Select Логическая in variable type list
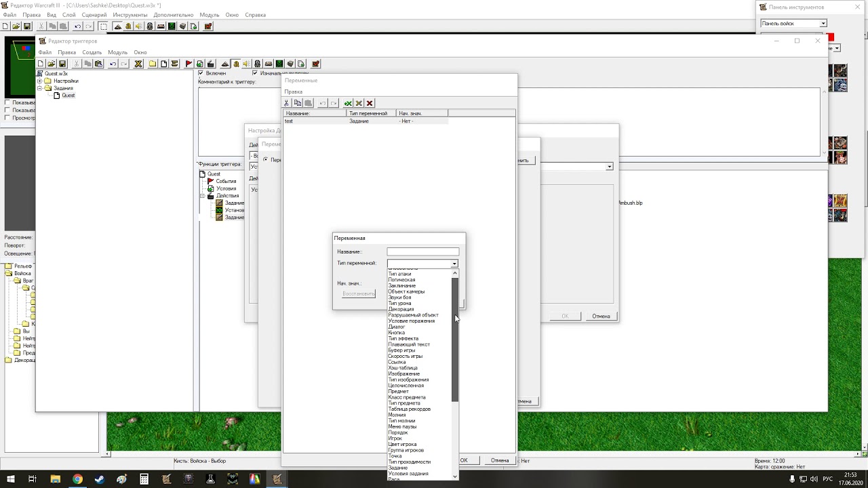The width and height of the screenshot is (868, 488). click(401, 280)
